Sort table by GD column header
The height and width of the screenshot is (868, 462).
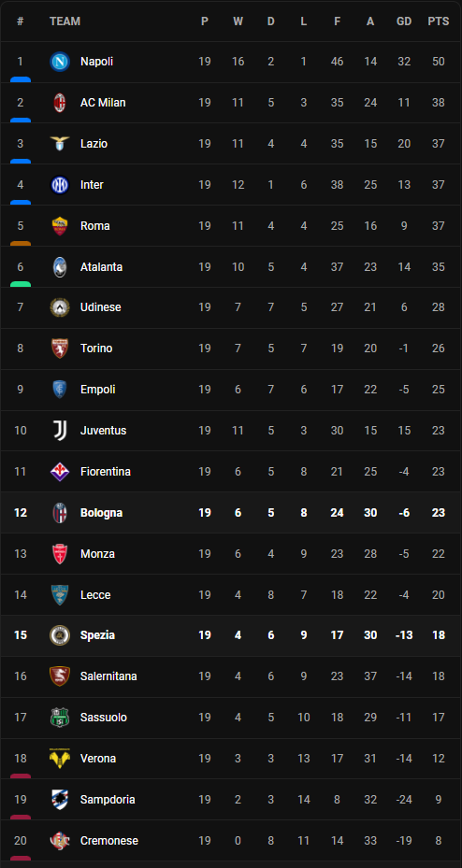pyautogui.click(x=404, y=21)
